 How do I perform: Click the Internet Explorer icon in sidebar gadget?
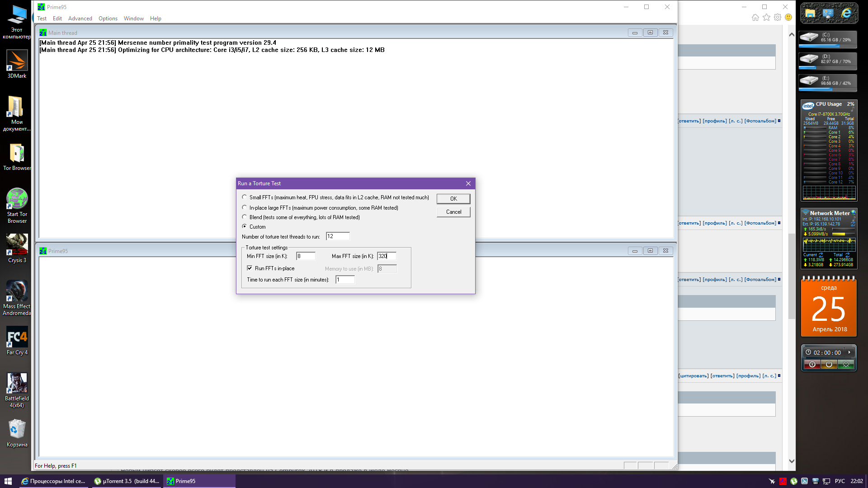click(x=846, y=14)
